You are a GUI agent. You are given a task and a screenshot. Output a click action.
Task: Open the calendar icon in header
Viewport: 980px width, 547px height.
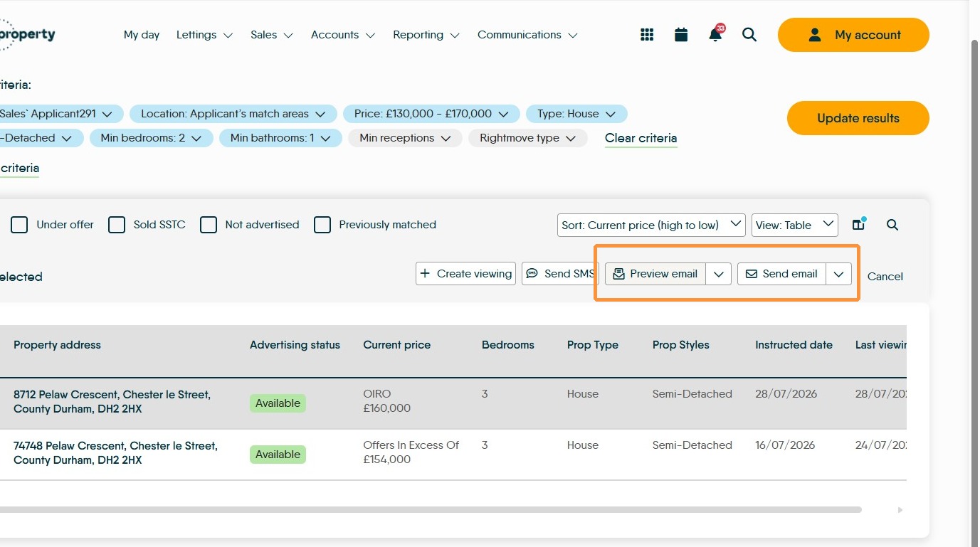681,35
